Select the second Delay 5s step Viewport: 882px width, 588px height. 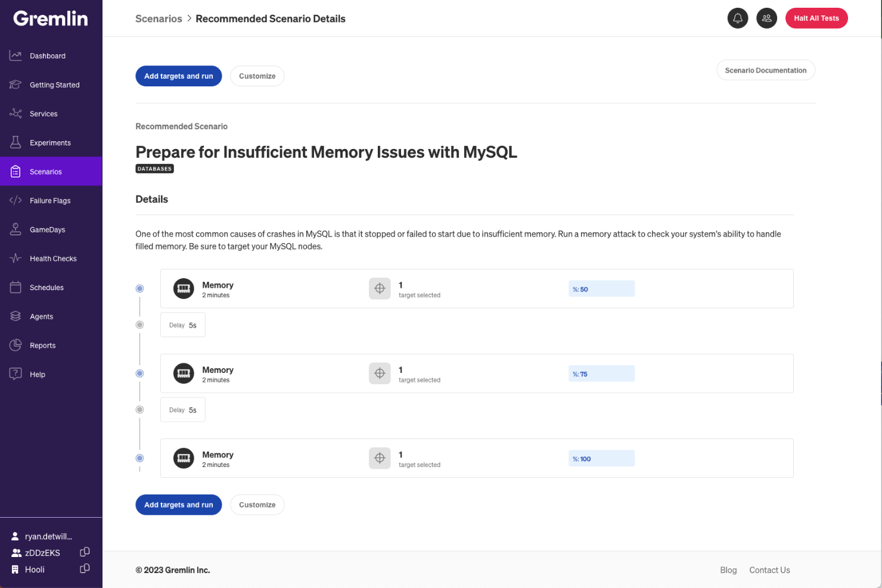(x=183, y=410)
